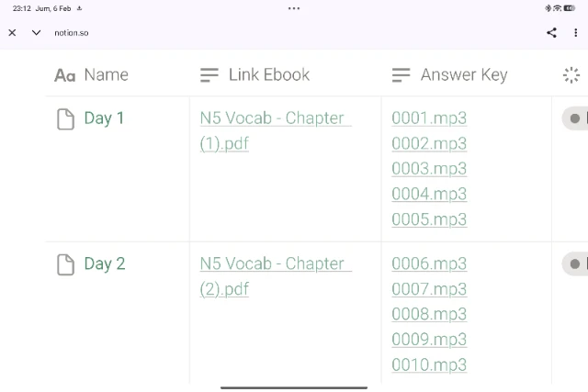This screenshot has height=392, width=588.
Task: Close the browser tab with X
Action: pos(12,32)
